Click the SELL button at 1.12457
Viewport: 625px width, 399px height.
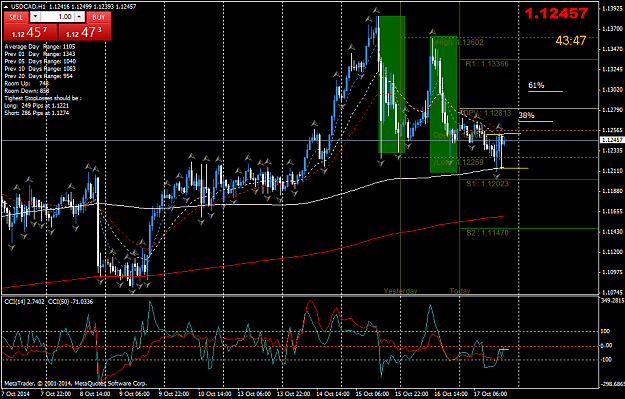click(30, 32)
